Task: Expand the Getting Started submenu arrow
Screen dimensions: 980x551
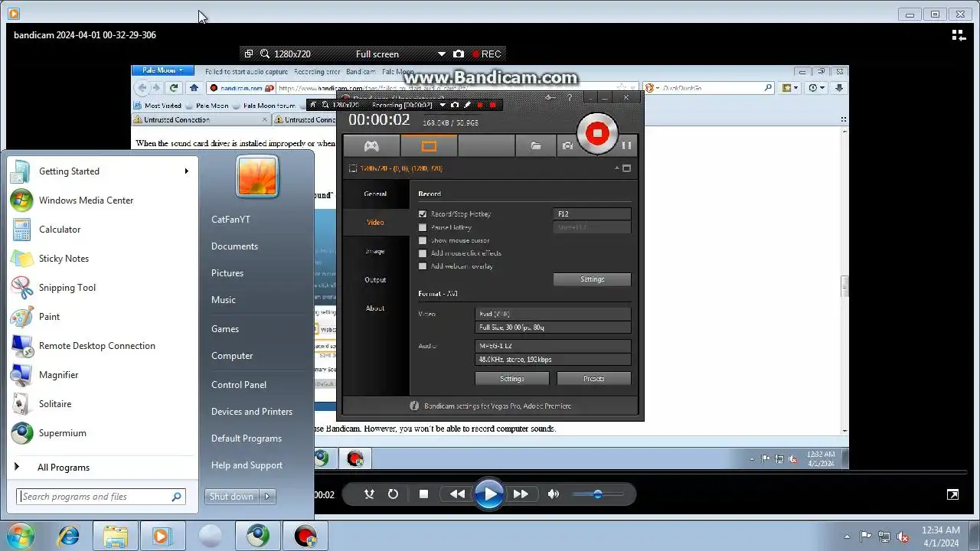Action: click(x=186, y=171)
